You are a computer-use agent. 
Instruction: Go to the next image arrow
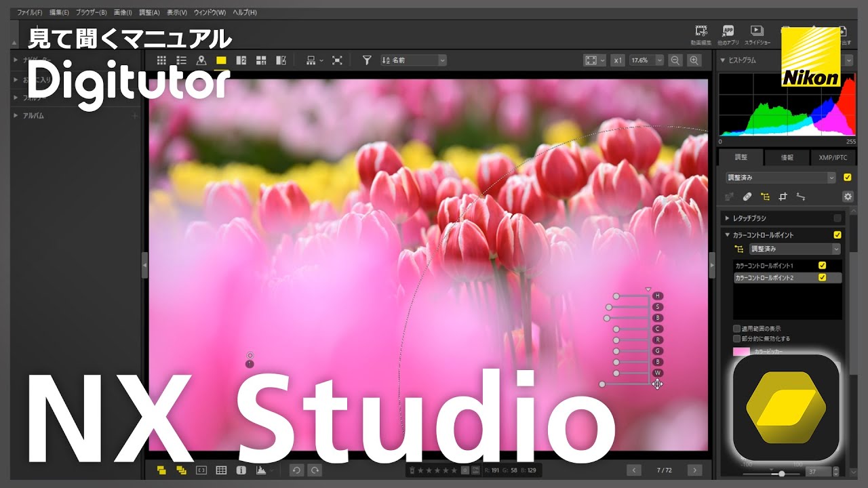tap(694, 470)
